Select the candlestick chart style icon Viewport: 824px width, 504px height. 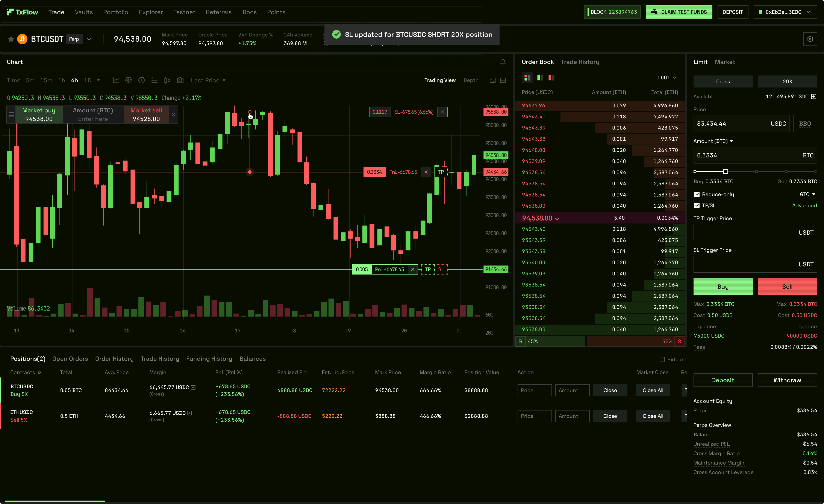[x=167, y=80]
